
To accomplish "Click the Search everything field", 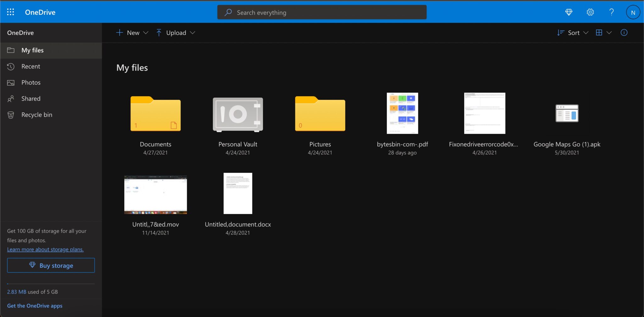I will point(321,12).
